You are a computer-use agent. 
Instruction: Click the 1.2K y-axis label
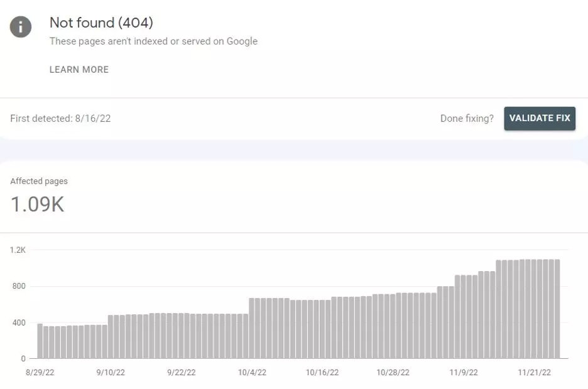tap(18, 250)
